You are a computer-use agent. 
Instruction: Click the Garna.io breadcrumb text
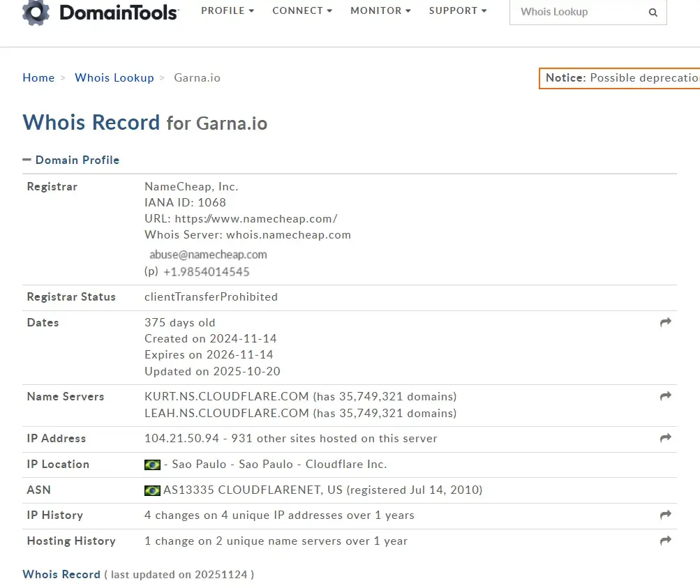(x=197, y=77)
